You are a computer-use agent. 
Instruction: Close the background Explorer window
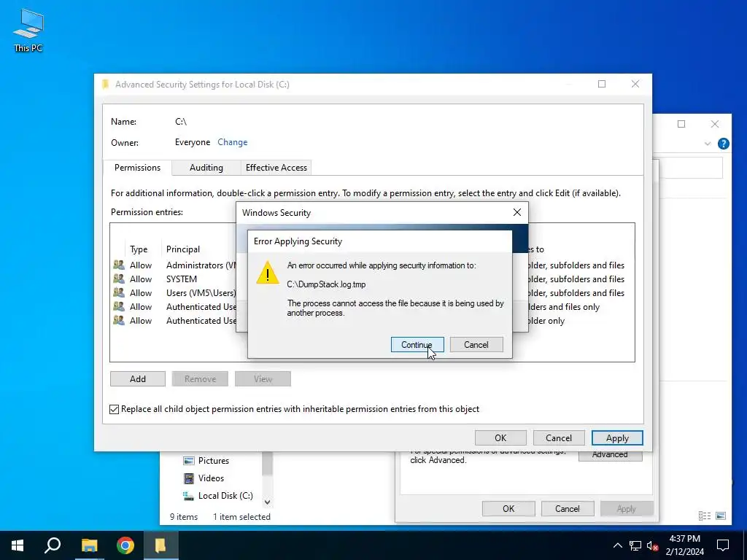pyautogui.click(x=715, y=124)
